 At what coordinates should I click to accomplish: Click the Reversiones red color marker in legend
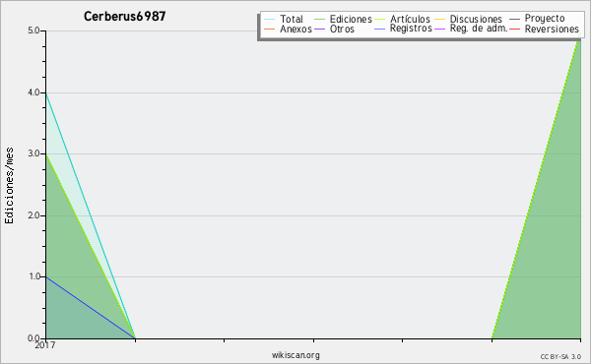(514, 29)
